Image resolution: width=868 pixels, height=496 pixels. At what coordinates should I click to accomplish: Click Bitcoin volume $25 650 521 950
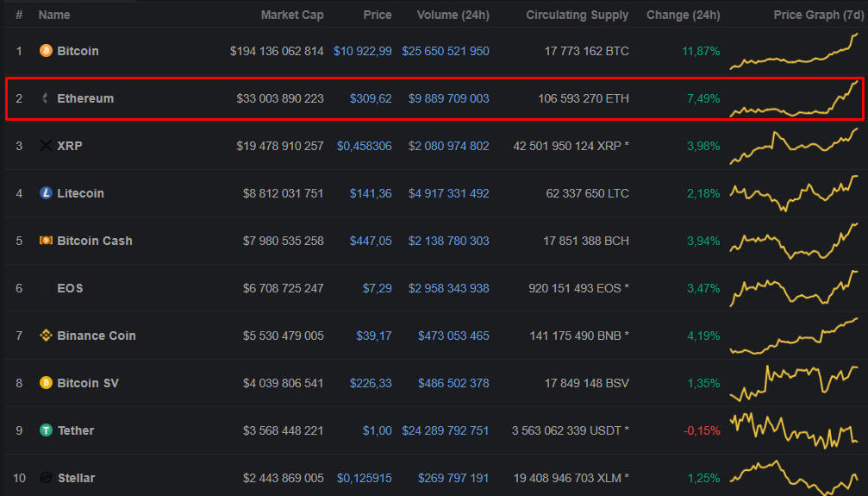pyautogui.click(x=446, y=51)
